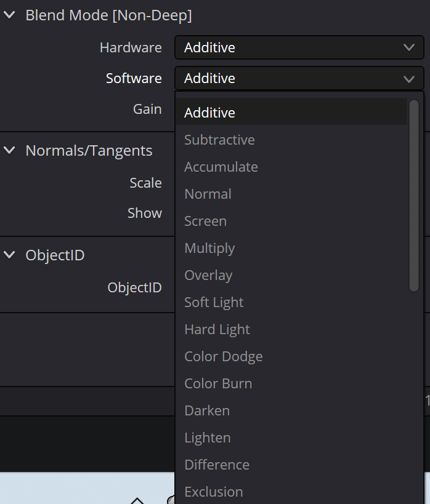Image resolution: width=430 pixels, height=504 pixels.
Task: Select the Screen blend mode
Action: [x=291, y=221]
